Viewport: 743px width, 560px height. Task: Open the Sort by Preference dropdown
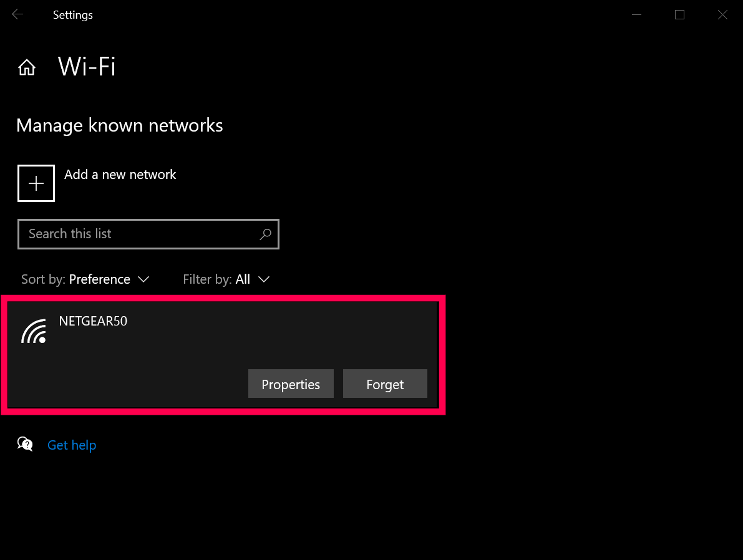(100, 279)
